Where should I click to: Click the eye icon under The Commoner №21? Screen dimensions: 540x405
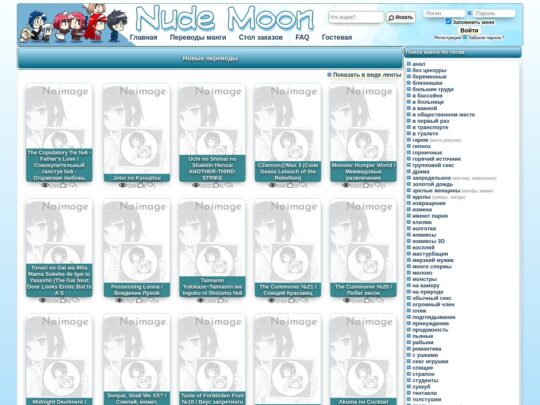click(271, 300)
